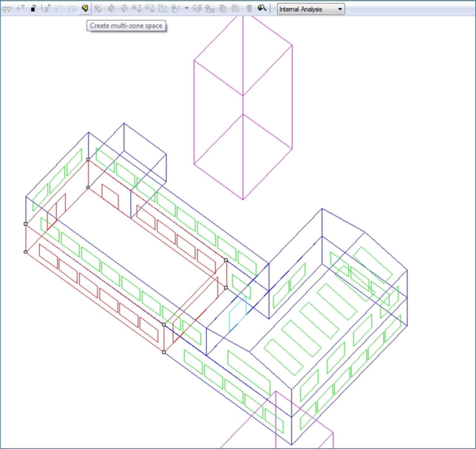Click the plus question mark toolbar icon
This screenshot has height=449, width=476.
(20, 9)
